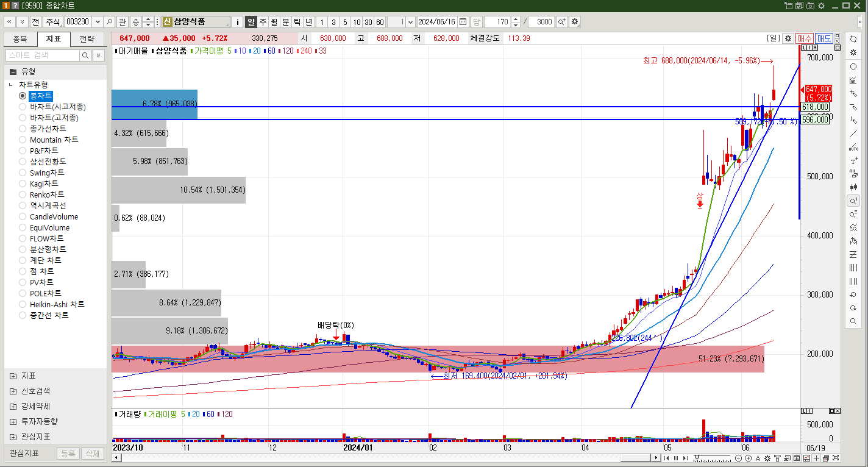Image resolution: width=868 pixels, height=467 pixels.
Task: Expand the 신호검색 section
Action: click(x=13, y=391)
